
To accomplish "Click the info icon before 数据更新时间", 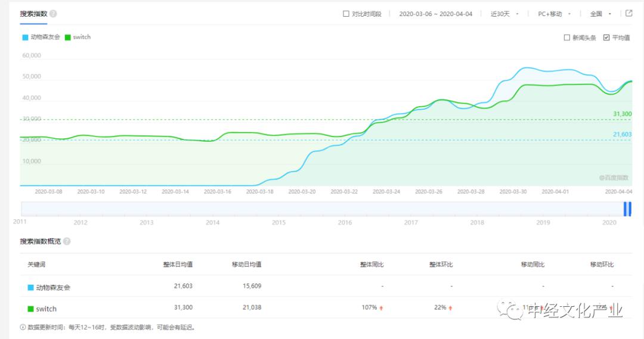I will (23, 328).
